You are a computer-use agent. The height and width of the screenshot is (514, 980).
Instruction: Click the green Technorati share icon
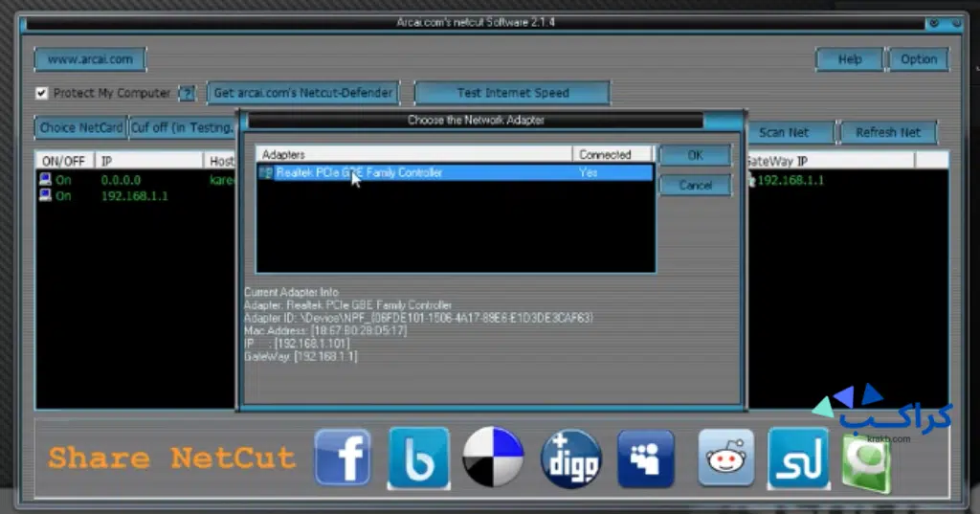(x=866, y=463)
